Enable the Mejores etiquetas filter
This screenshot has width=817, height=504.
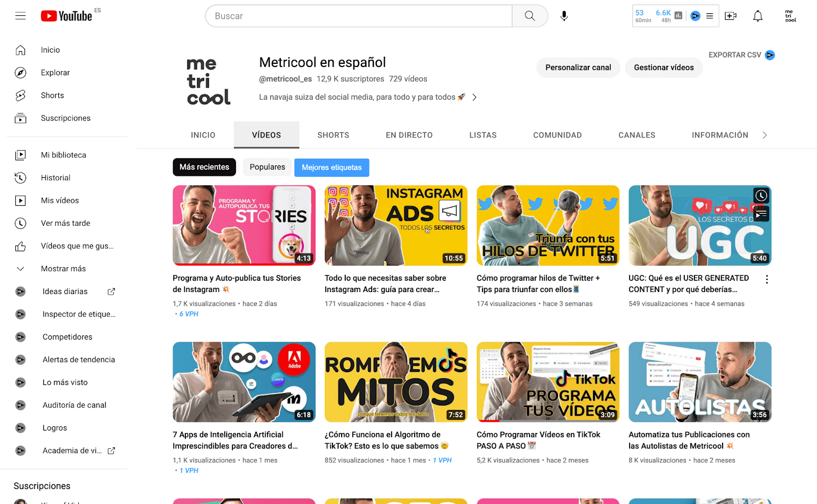point(331,167)
